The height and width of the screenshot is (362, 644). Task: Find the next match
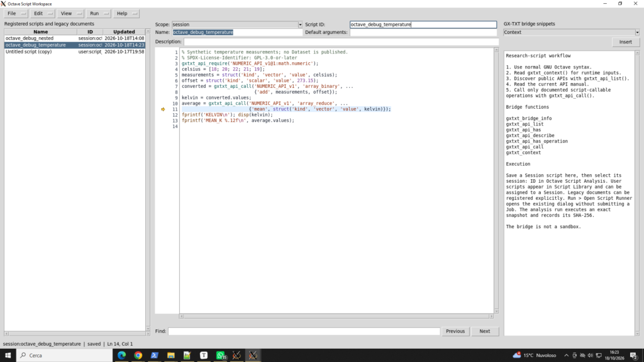click(485, 331)
